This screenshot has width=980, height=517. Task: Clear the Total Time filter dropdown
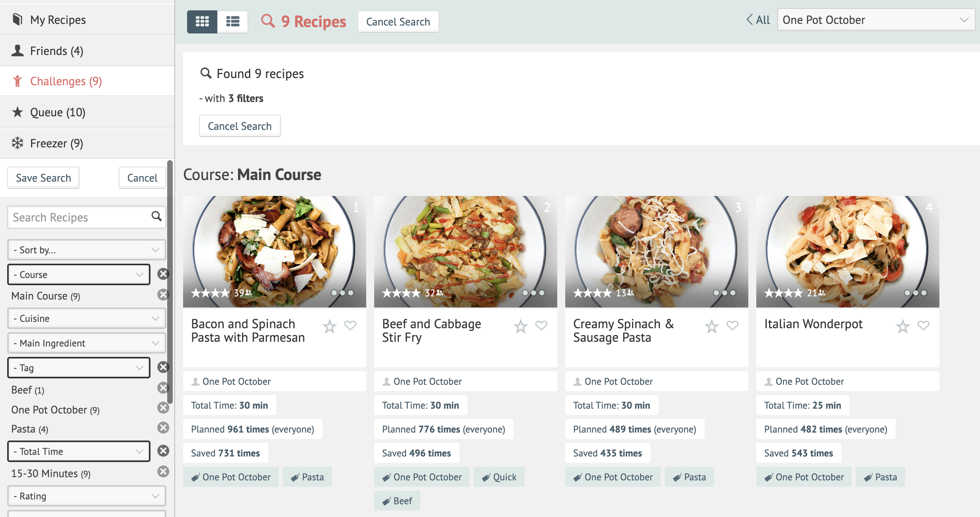click(163, 451)
